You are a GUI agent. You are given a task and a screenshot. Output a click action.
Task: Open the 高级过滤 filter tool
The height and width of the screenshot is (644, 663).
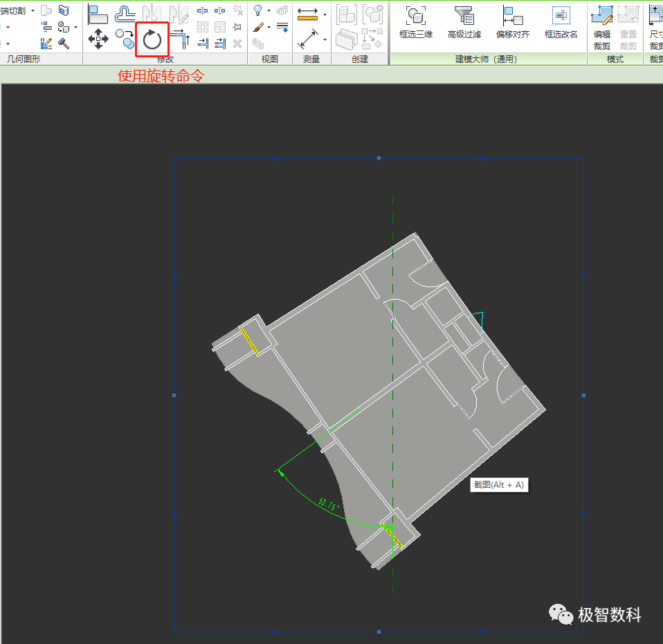(464, 22)
